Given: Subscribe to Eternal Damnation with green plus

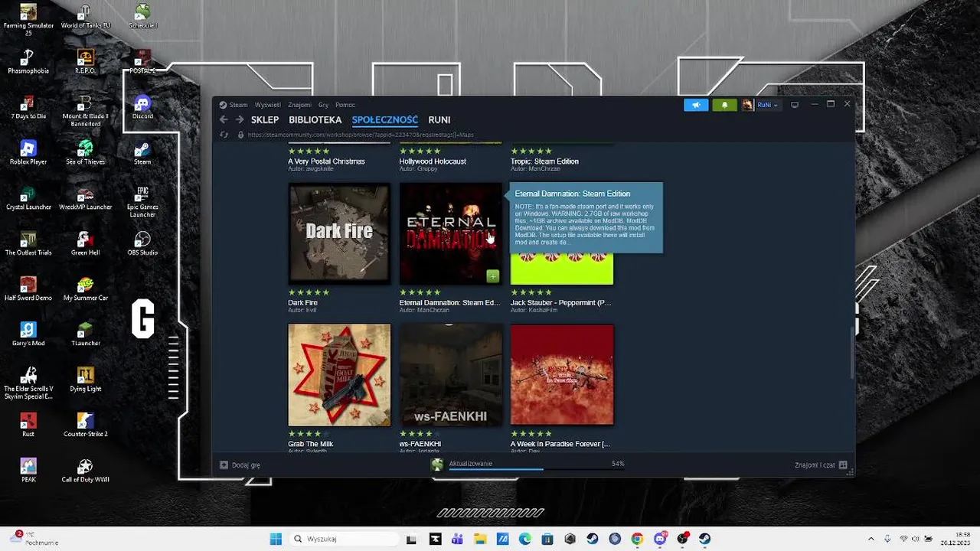Looking at the screenshot, I should (x=493, y=276).
